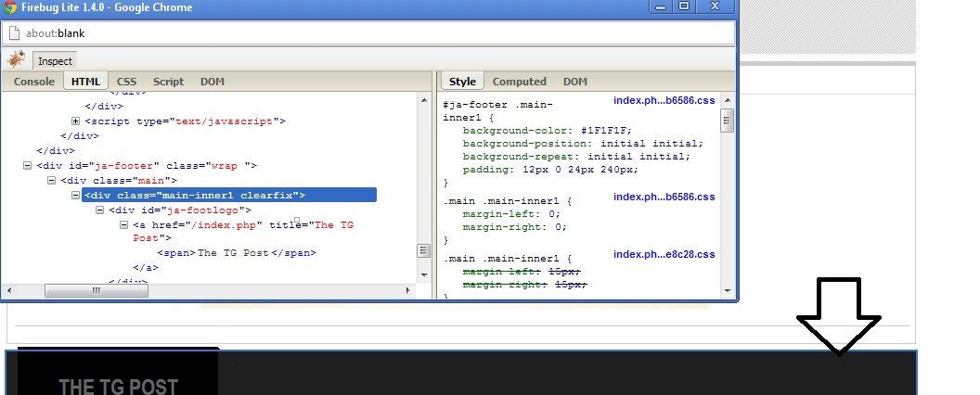Switch to the Computed side tab
The width and height of the screenshot is (980, 395).
(520, 81)
